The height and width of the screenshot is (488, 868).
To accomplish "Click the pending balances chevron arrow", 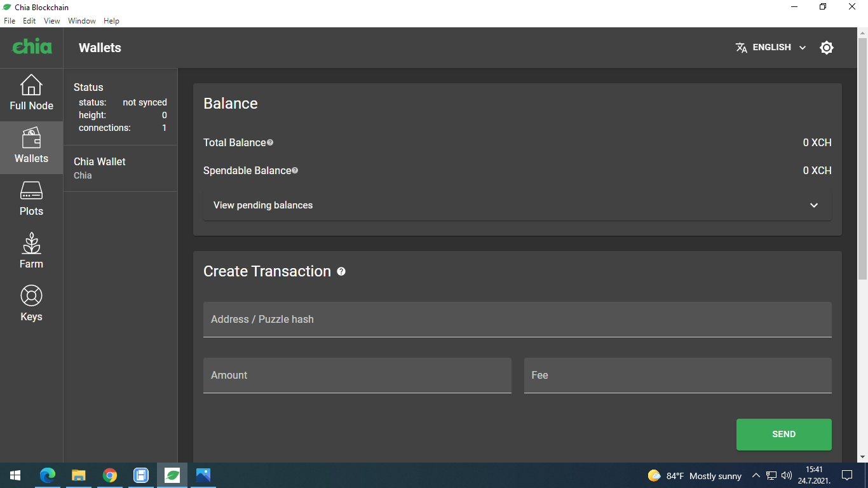I will tap(814, 205).
